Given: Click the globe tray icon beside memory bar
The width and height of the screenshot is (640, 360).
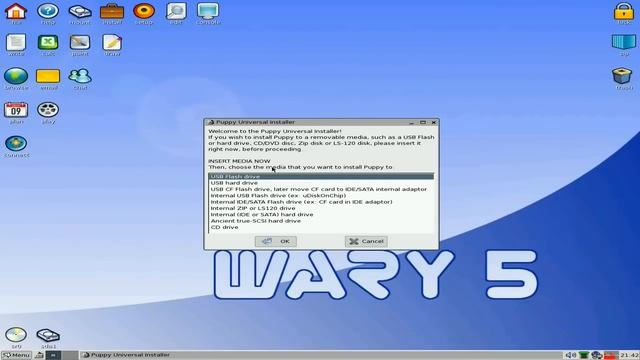Looking at the screenshot, I should [597, 356].
